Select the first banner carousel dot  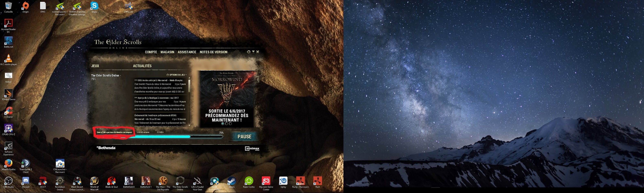[x=223, y=124]
